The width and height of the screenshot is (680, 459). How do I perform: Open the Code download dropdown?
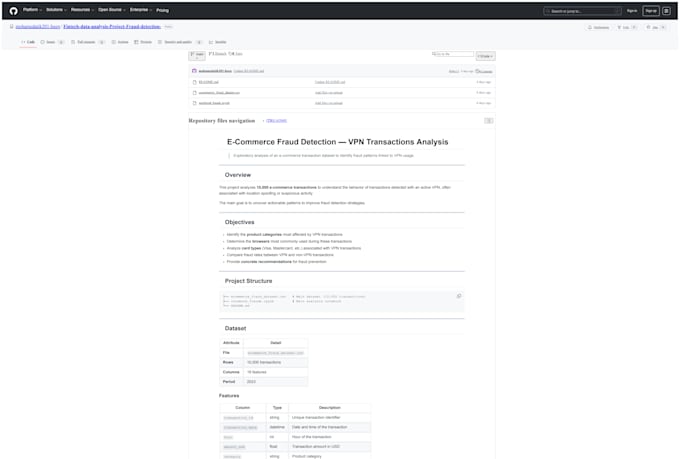(485, 56)
